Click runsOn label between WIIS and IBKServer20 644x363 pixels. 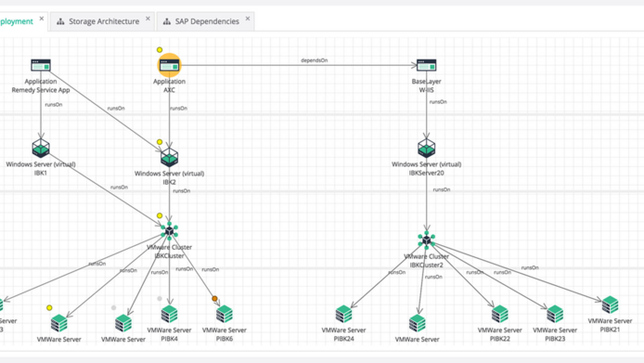point(438,102)
